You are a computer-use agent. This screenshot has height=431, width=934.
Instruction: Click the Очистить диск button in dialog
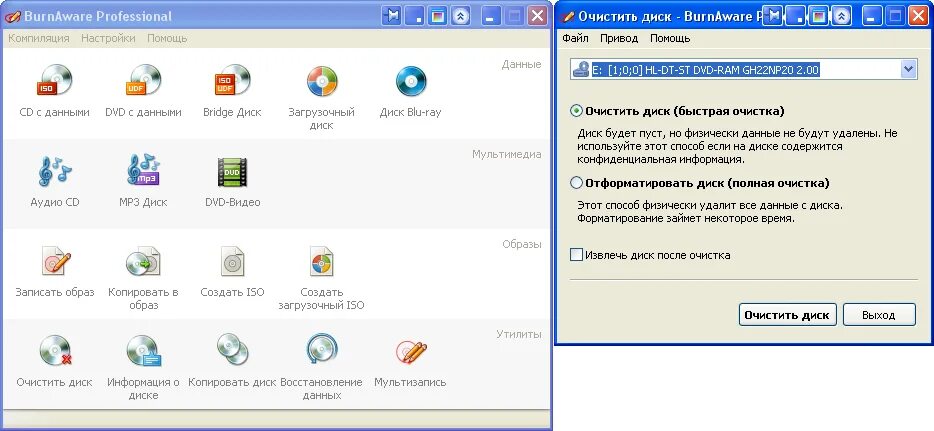point(787,315)
